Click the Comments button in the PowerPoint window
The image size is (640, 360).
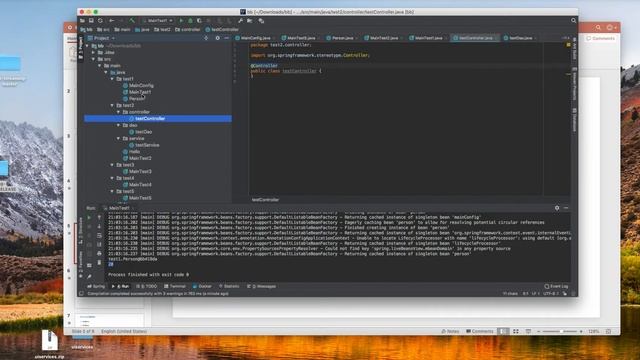click(600, 38)
